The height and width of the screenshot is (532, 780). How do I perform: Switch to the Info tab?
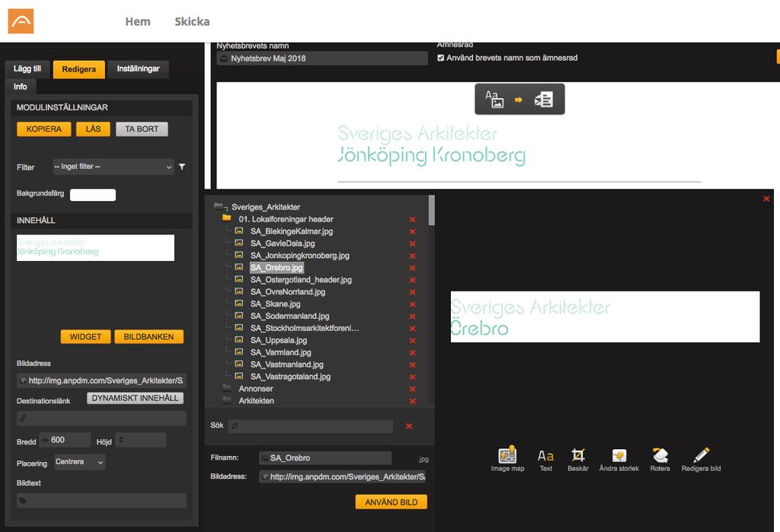[21, 87]
